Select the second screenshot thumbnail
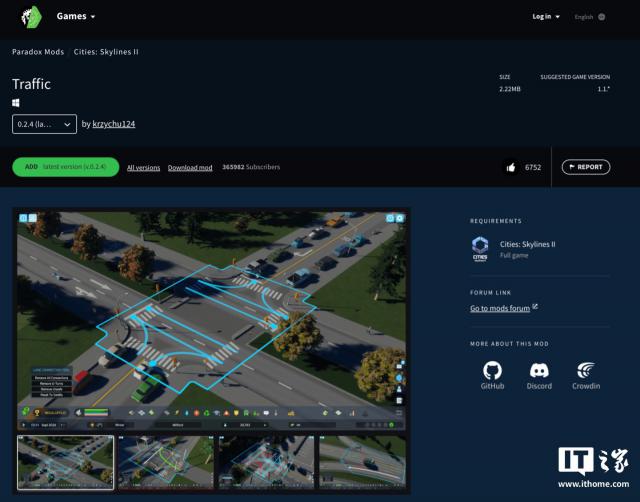Screen dimensions: 640x502 tap(164, 462)
